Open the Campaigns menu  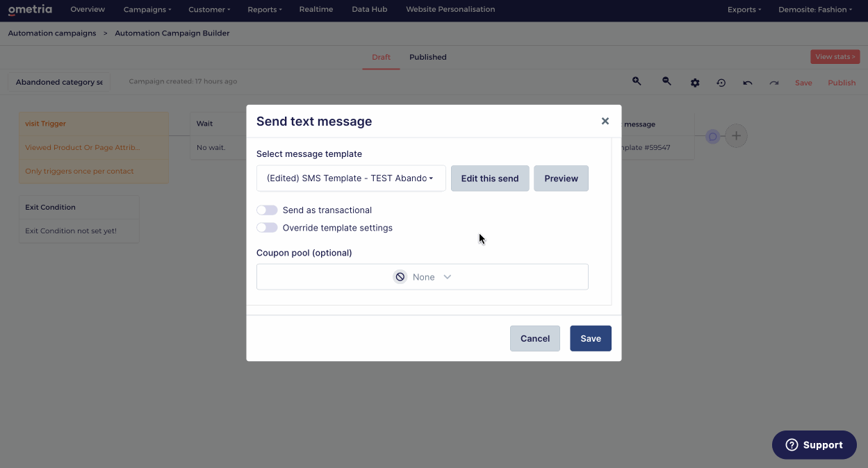pyautogui.click(x=147, y=10)
